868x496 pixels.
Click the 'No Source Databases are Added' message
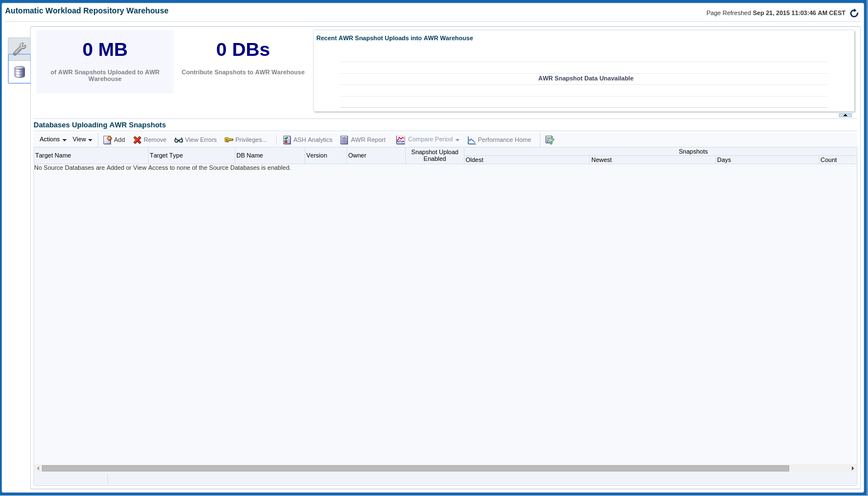pos(163,168)
